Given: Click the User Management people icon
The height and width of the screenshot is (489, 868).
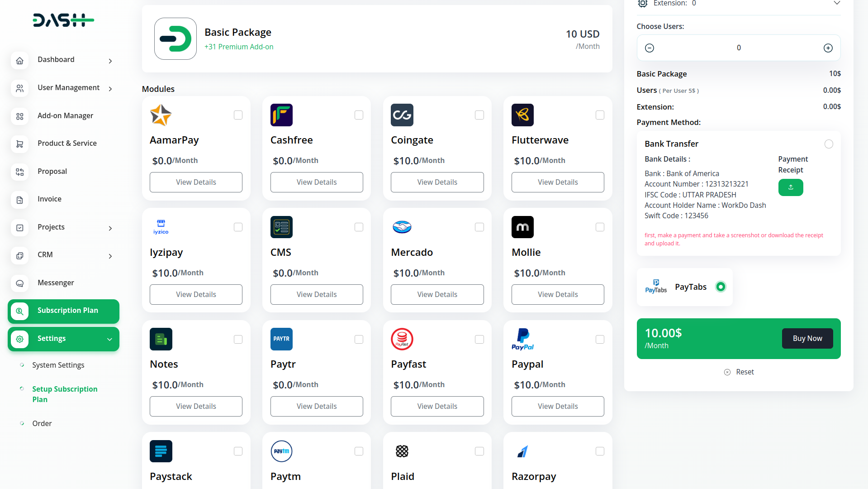Looking at the screenshot, I should point(20,88).
